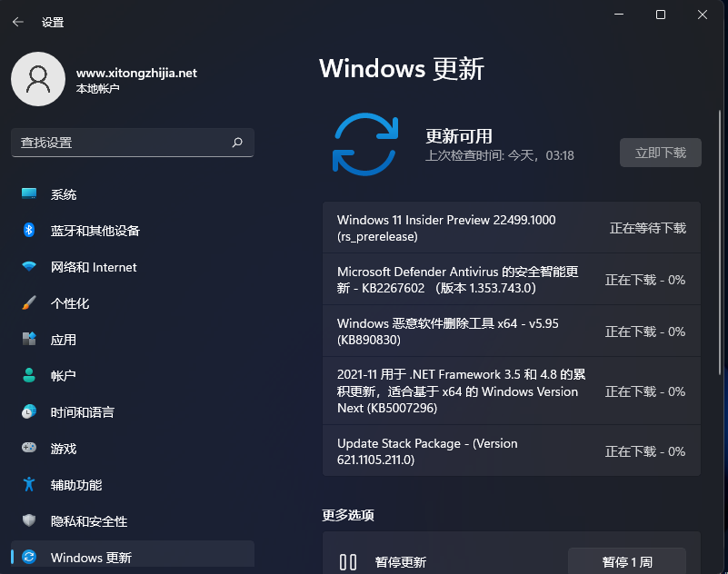The width and height of the screenshot is (728, 574).
Task: Click the 查找设置 search field
Action: pos(133,143)
